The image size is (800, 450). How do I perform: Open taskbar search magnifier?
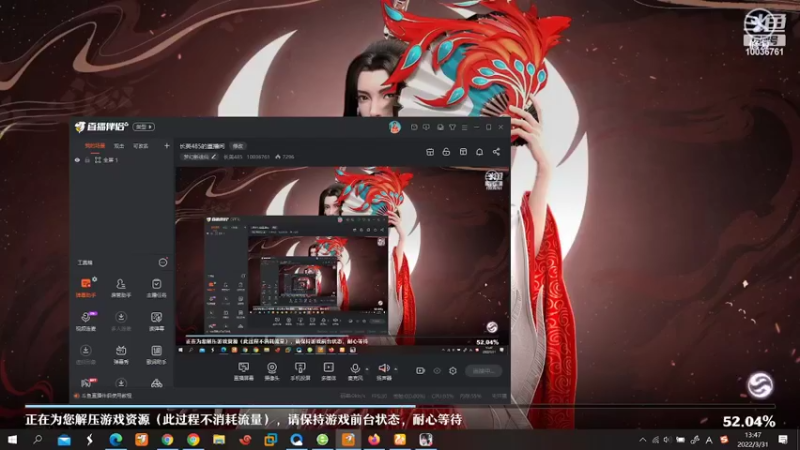38,439
